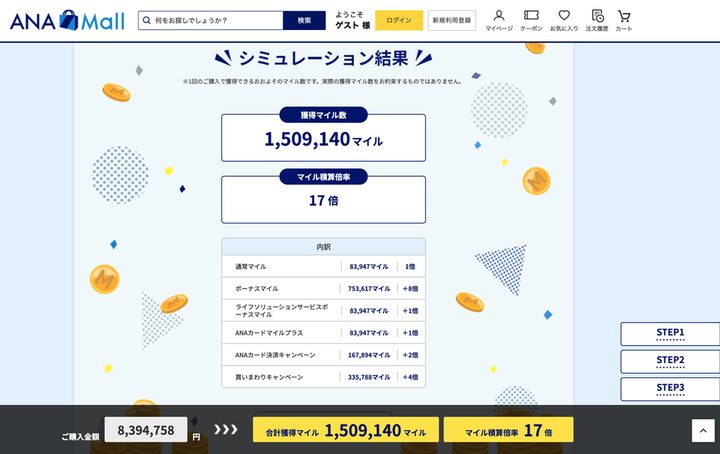
Task: Click the マイル積算倍率 17倍 yellow banner
Action: (508, 430)
